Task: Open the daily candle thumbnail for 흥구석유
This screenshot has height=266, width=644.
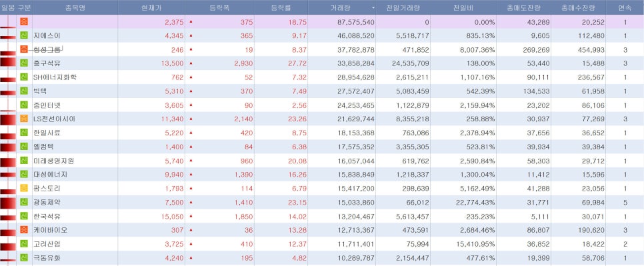Action: 8,63
